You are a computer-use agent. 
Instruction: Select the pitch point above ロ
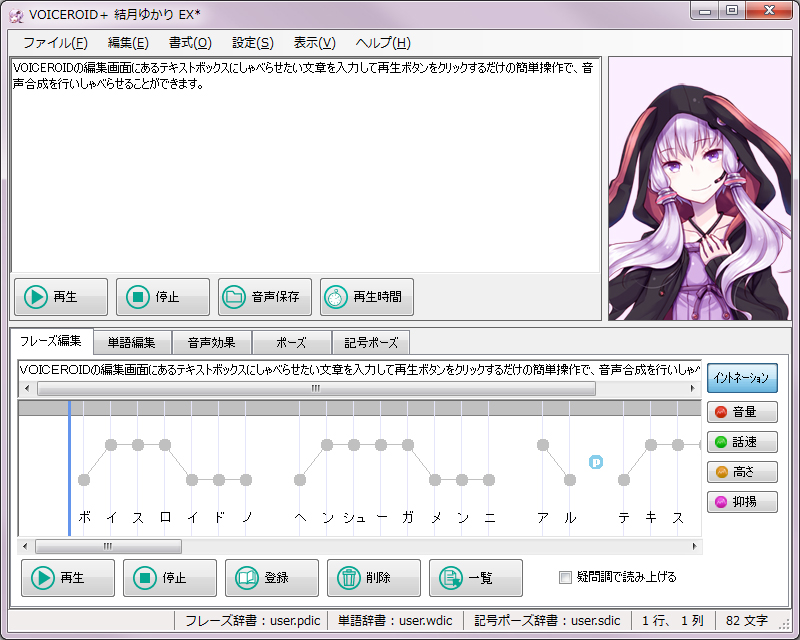coord(165,445)
